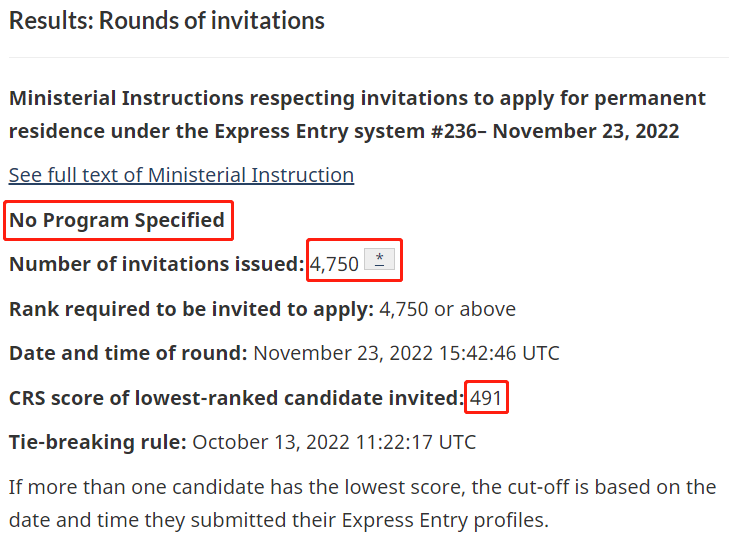Click "Ministerial Instructions respecting invitations" heading text
The image size is (732, 551).
tap(252, 99)
